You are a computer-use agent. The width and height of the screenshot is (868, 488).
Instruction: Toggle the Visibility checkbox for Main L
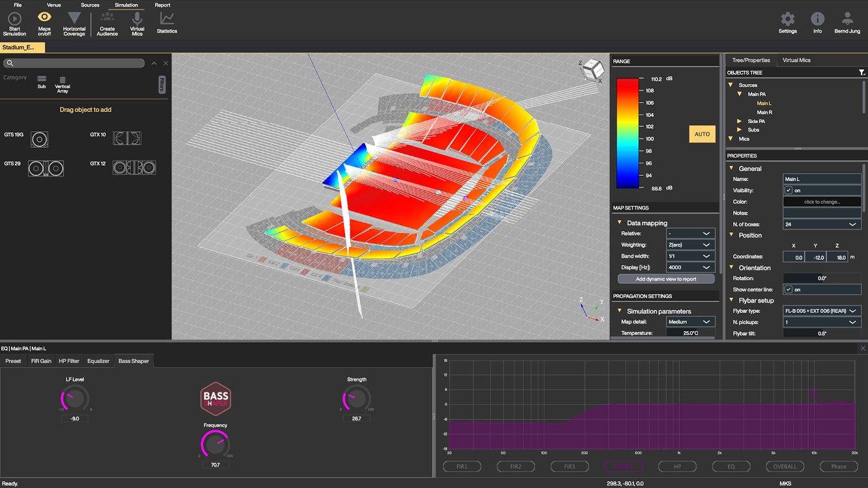pos(789,191)
